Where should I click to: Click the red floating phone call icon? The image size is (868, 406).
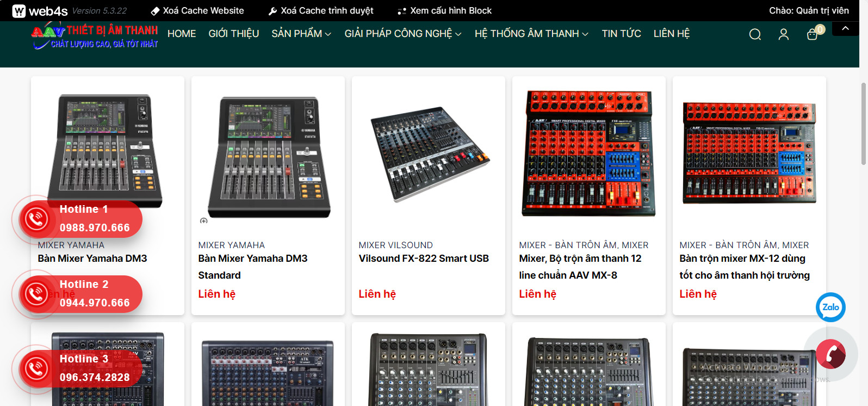[x=830, y=354]
